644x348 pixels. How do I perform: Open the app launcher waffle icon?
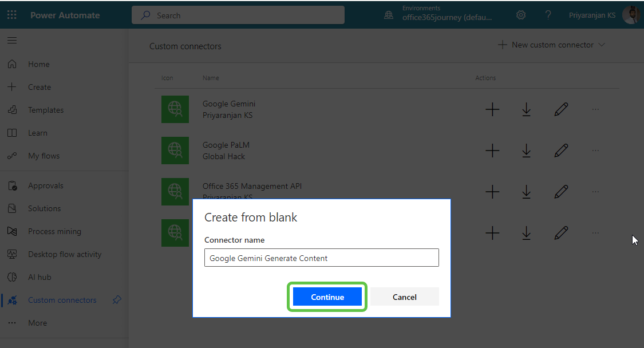(x=12, y=15)
